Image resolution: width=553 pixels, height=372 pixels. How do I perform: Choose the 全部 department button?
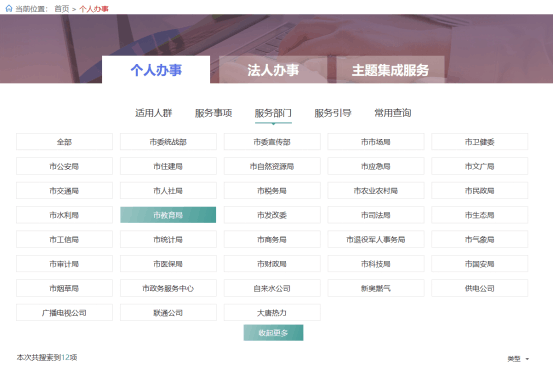tap(64, 142)
